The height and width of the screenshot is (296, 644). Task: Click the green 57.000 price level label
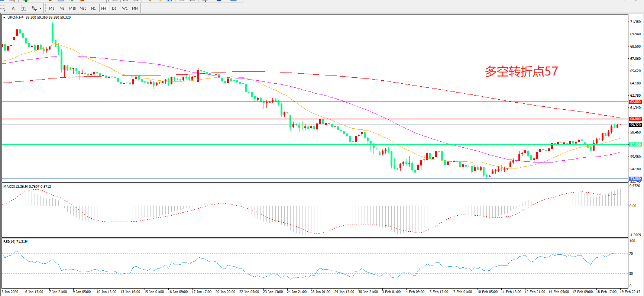635,144
